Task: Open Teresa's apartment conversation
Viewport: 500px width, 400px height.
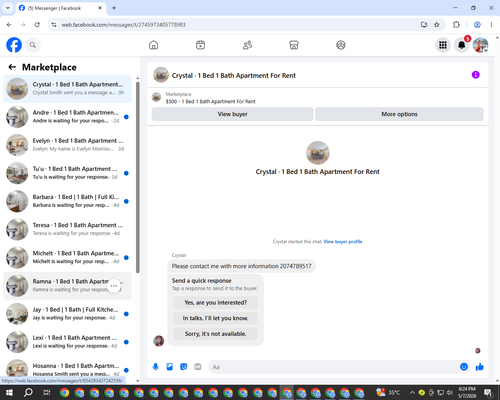Action: 67,229
